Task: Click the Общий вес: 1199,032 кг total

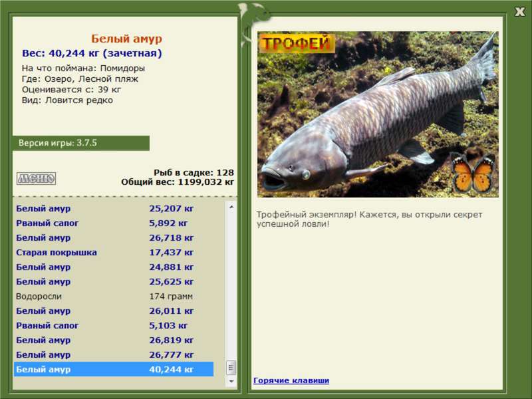Action: coord(178,182)
